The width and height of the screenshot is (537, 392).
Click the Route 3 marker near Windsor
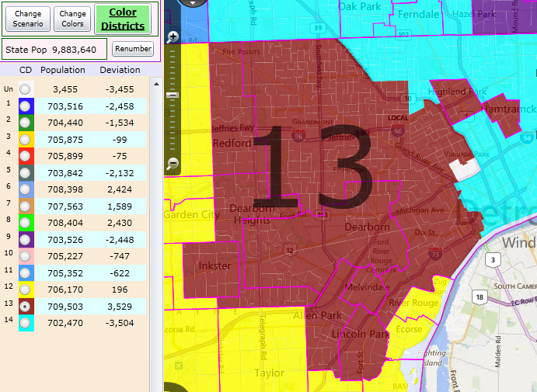tap(493, 259)
